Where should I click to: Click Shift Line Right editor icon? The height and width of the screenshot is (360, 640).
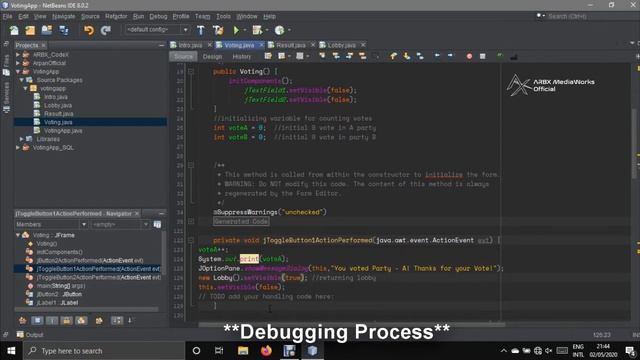[450, 56]
